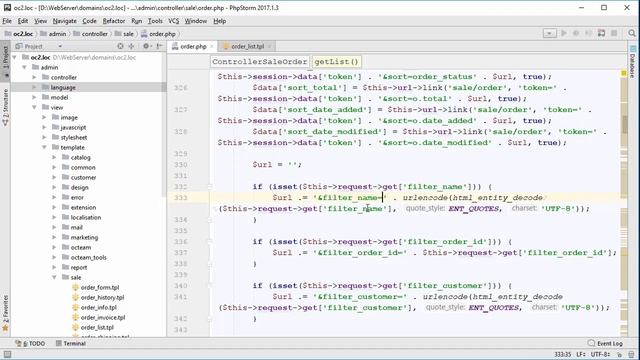Click the getList() method breadcrumb
640x360 pixels.
(336, 62)
